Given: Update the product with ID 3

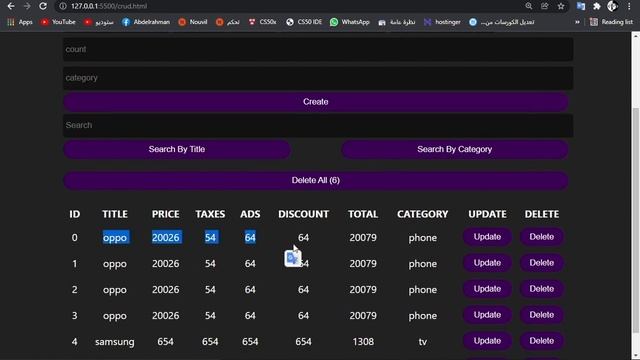Looking at the screenshot, I should coord(487,315).
